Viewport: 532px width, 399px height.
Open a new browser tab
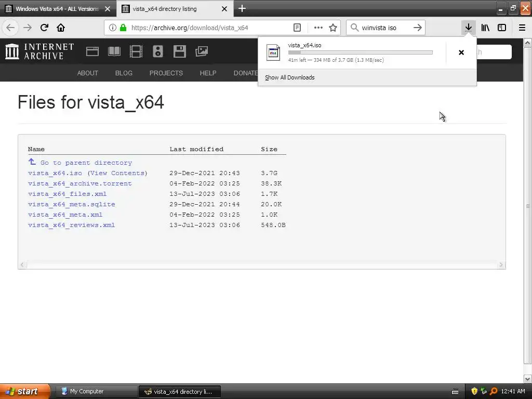(242, 8)
